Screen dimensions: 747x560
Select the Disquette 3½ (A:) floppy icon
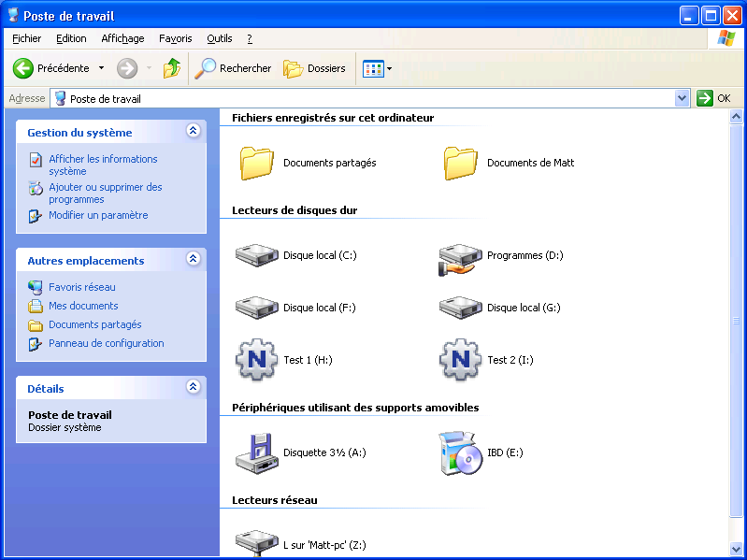tap(257, 452)
